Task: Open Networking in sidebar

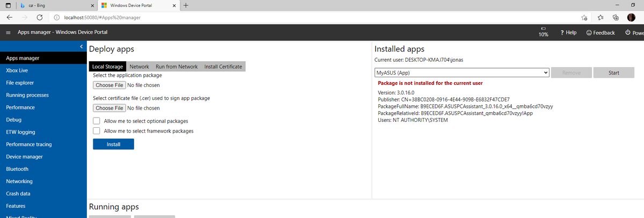Action: [x=43, y=181]
